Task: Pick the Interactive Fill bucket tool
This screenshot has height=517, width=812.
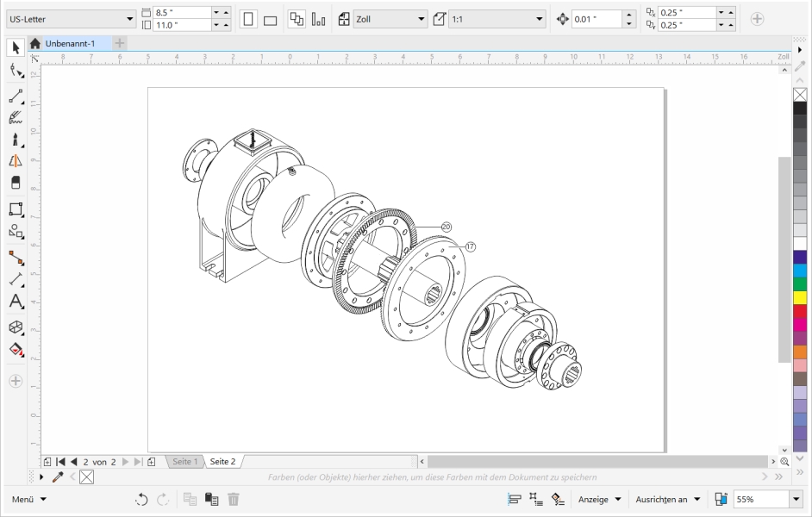Action: (15, 349)
